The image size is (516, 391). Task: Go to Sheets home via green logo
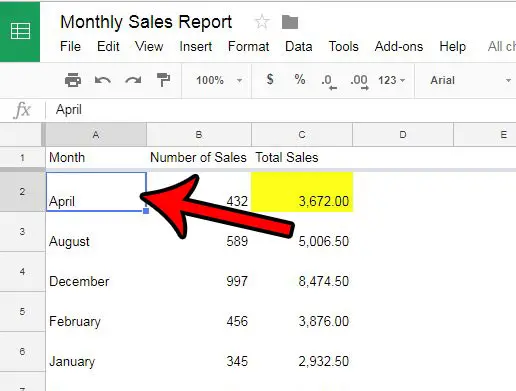(x=20, y=31)
